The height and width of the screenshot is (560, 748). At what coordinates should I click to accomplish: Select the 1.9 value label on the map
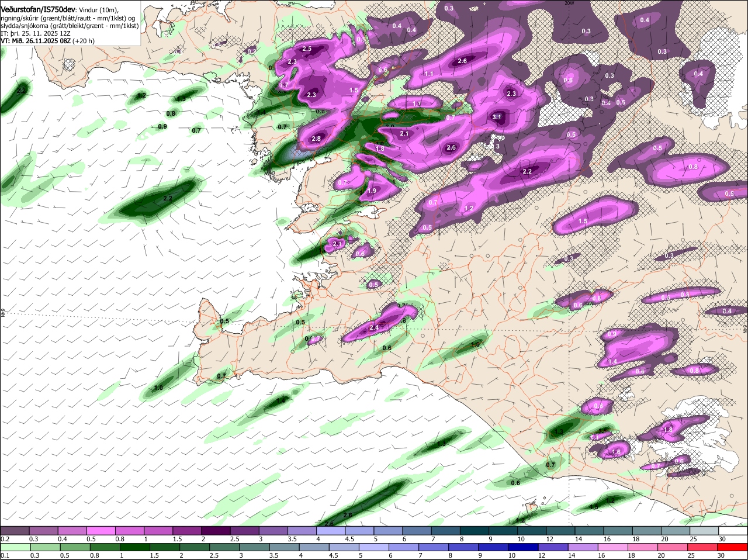[x=372, y=191]
